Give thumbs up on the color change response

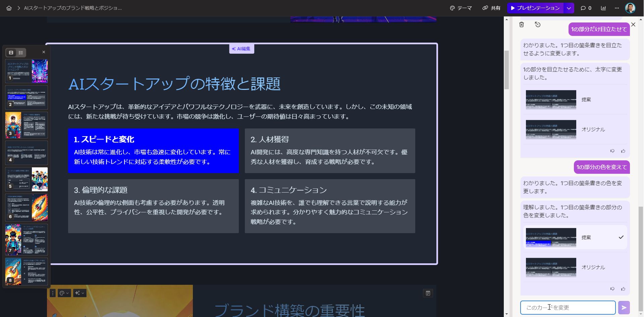[x=623, y=289]
